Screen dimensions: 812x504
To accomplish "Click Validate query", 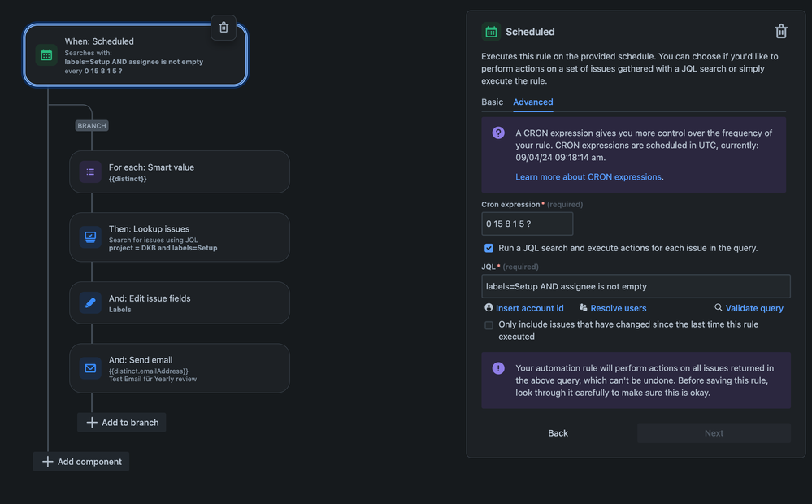I will tap(753, 308).
